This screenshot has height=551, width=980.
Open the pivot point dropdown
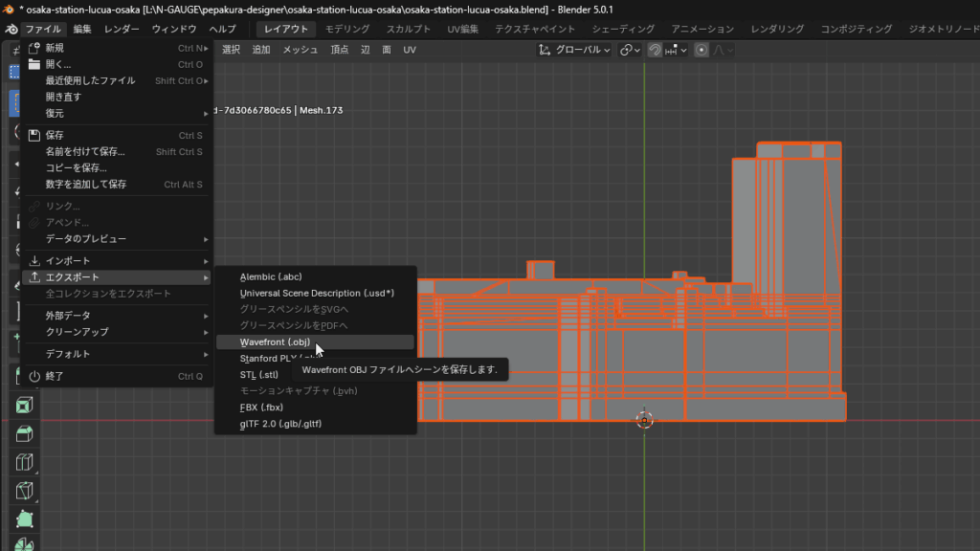tap(628, 50)
